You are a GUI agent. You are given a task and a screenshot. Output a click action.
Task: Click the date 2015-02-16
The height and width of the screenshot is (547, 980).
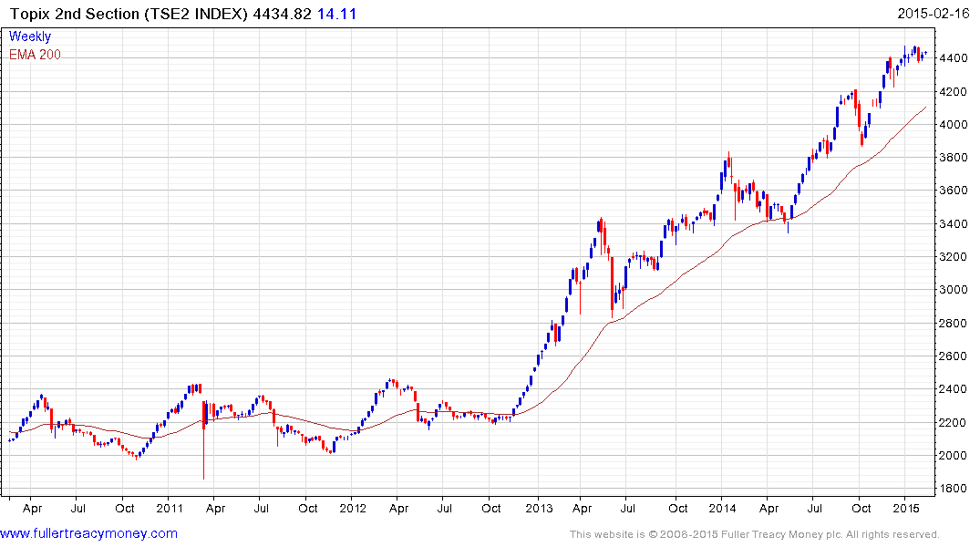934,14
